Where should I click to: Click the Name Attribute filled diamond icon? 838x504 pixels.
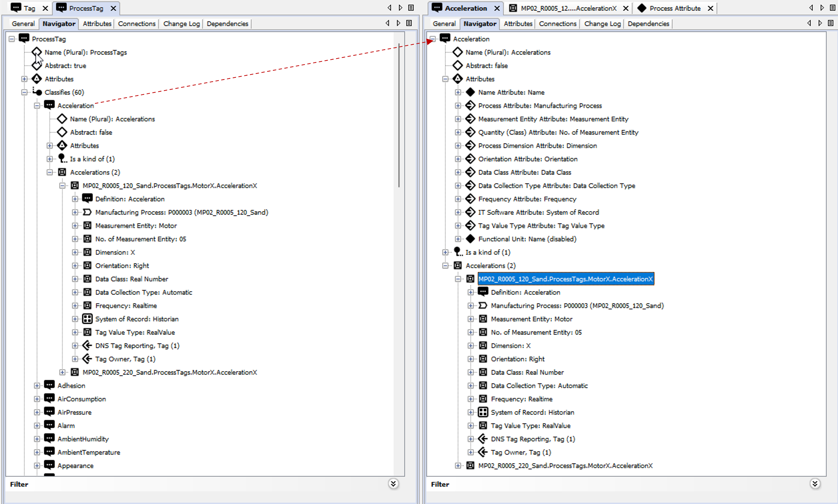click(x=470, y=92)
